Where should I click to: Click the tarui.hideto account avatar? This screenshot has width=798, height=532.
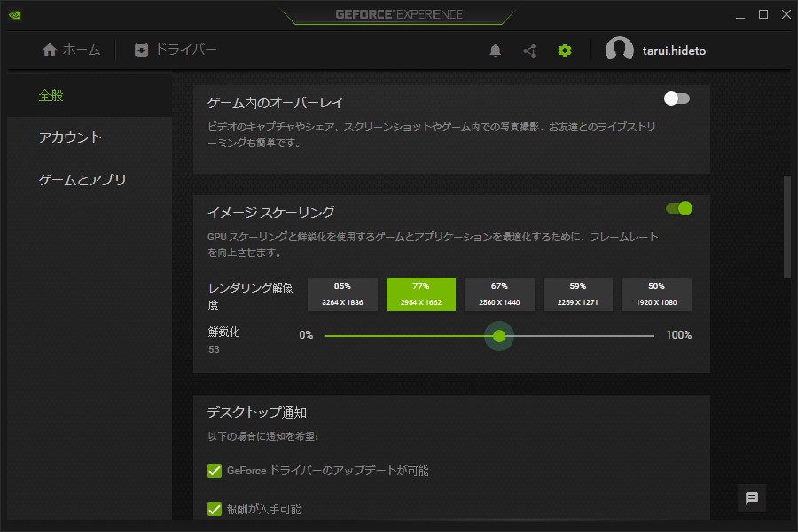coord(620,50)
